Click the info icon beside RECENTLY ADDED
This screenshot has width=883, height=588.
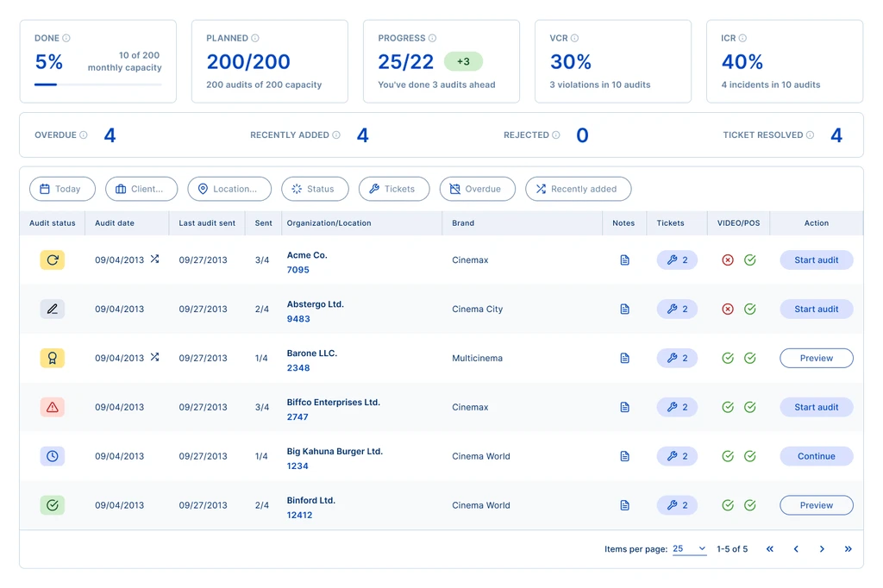pos(336,135)
